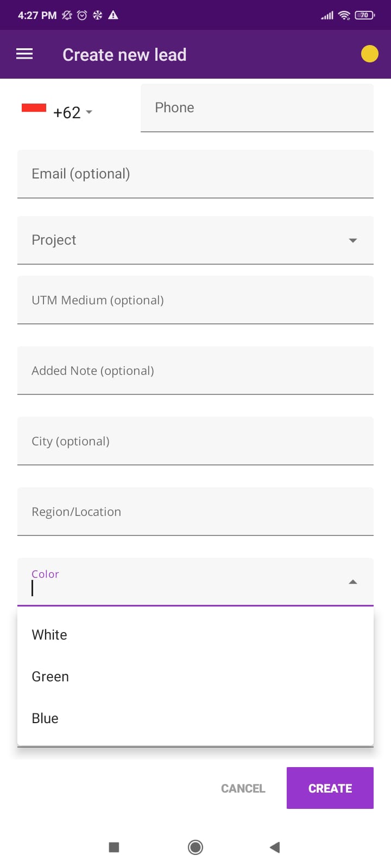Tap the Indonesia flag icon
Screen dimensions: 391x868
34,108
